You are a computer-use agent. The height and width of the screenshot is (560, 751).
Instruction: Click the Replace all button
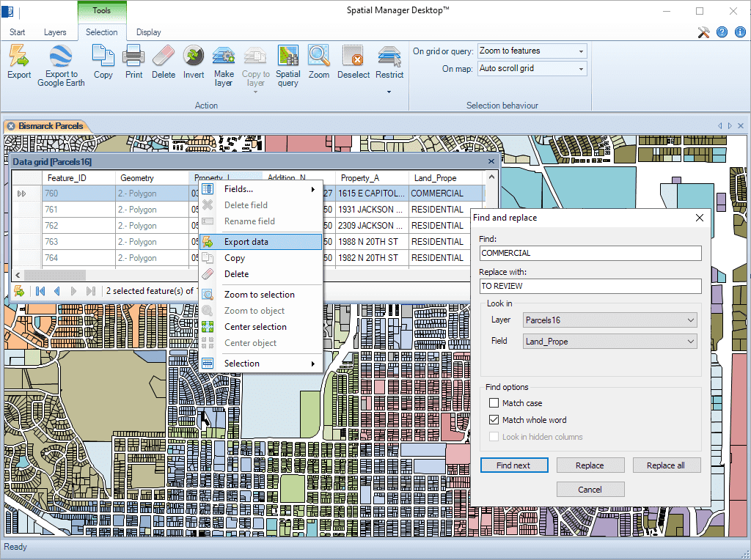click(x=666, y=465)
